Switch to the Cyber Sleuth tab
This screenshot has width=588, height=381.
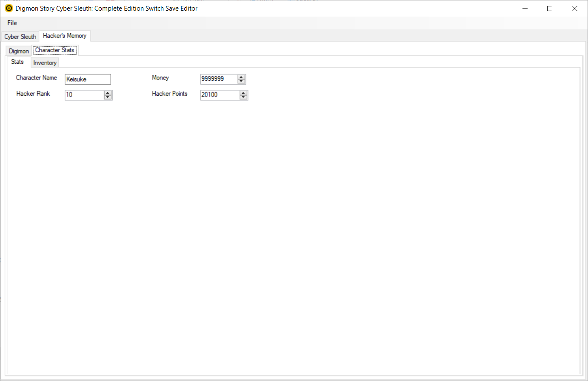[20, 37]
